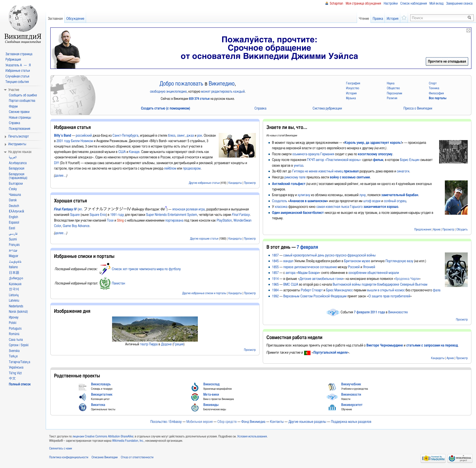This screenshot has width=476, height=468.
Task: Open the География portal link
Action: click(x=353, y=83)
